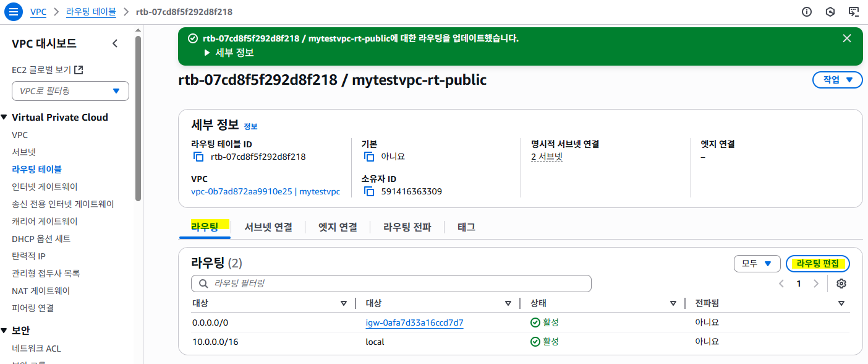Select the 0.0.0.0/0 route cell
868x364 pixels.
click(x=210, y=323)
